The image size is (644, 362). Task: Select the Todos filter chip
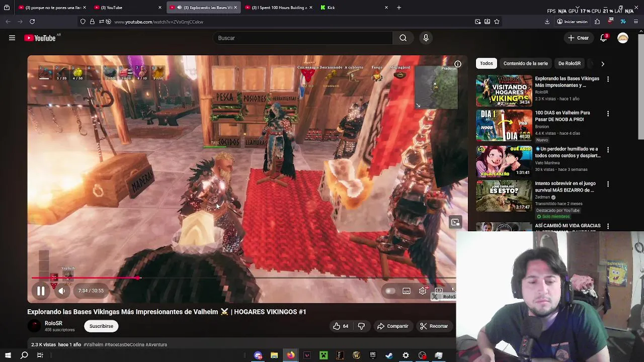coord(486,63)
